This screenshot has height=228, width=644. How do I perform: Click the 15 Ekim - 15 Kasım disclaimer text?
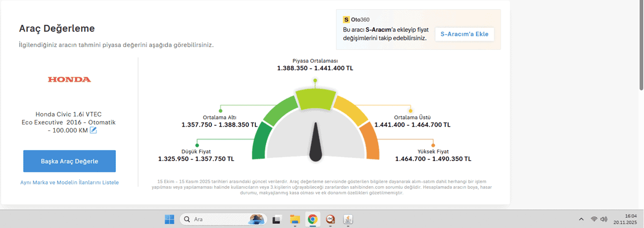tap(323, 187)
